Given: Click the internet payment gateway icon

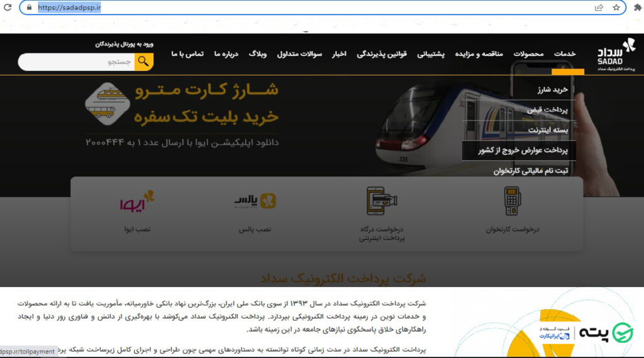Looking at the screenshot, I should coord(382,201).
